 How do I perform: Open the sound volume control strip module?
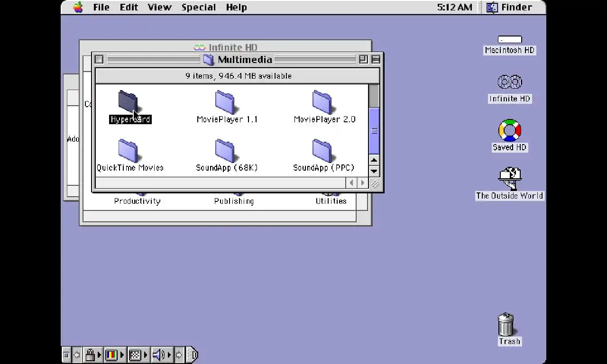[161, 355]
